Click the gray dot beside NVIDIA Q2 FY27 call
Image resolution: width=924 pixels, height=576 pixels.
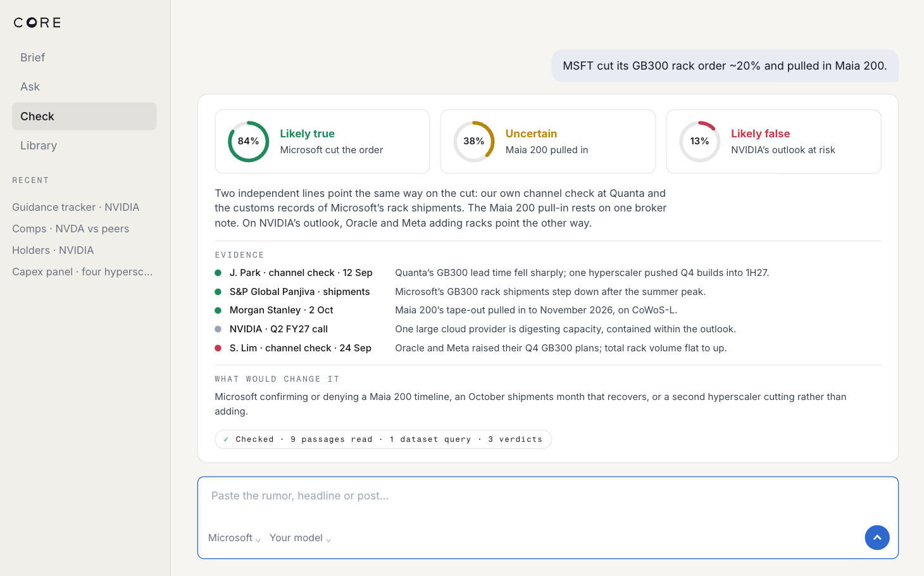[218, 329]
